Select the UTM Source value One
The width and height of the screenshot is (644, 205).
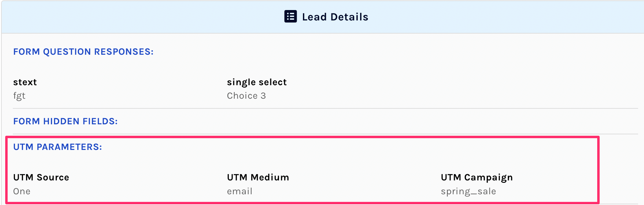tap(22, 191)
